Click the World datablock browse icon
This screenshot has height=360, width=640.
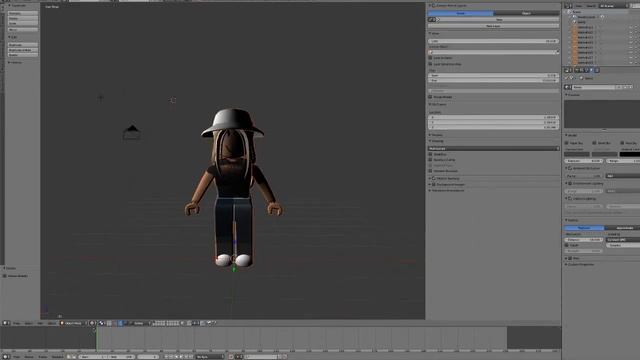coord(567,87)
